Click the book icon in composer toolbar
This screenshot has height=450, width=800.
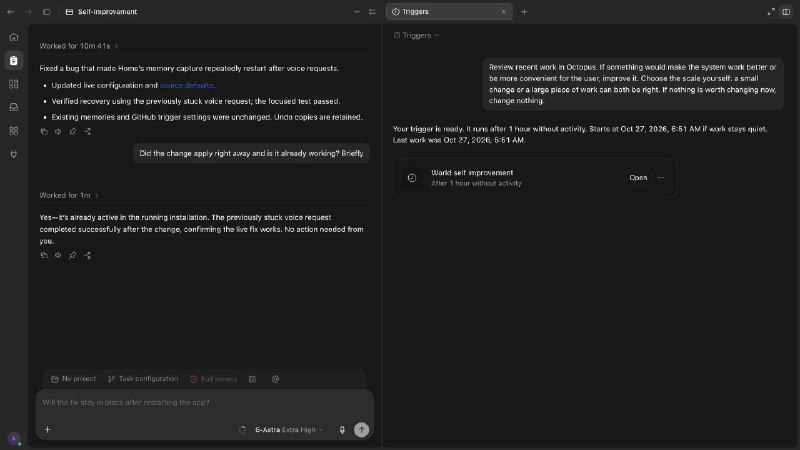(252, 379)
